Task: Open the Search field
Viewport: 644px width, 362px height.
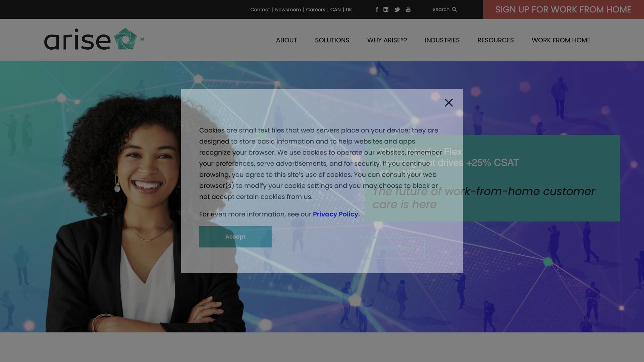Action: [440, 9]
